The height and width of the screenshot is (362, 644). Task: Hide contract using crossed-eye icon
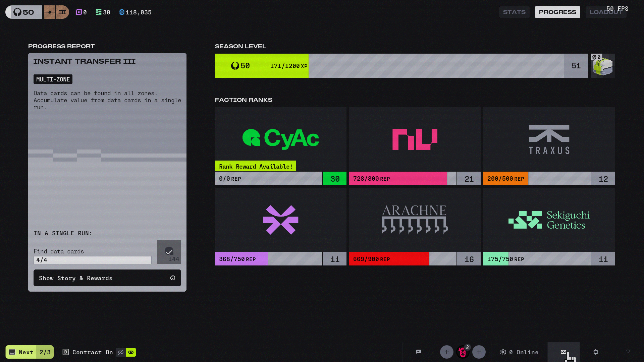pos(120,352)
